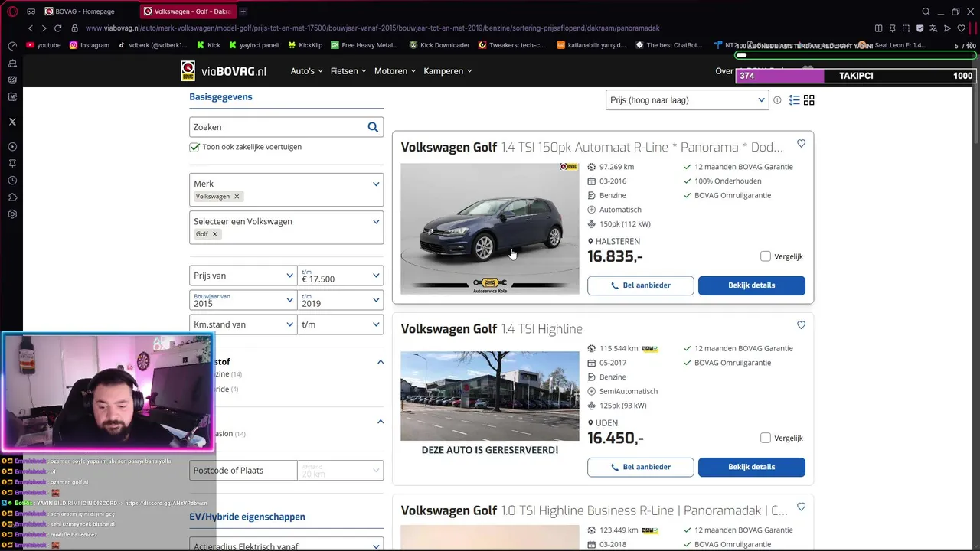Open sidebar Settings gear icon
This screenshot has height=551, width=980.
pos(12,214)
